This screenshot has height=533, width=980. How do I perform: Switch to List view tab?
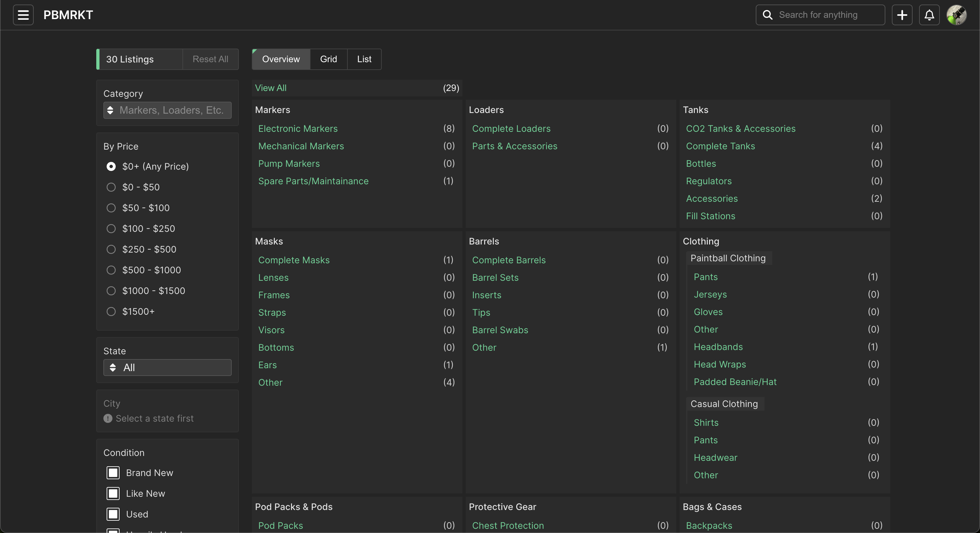pyautogui.click(x=364, y=59)
